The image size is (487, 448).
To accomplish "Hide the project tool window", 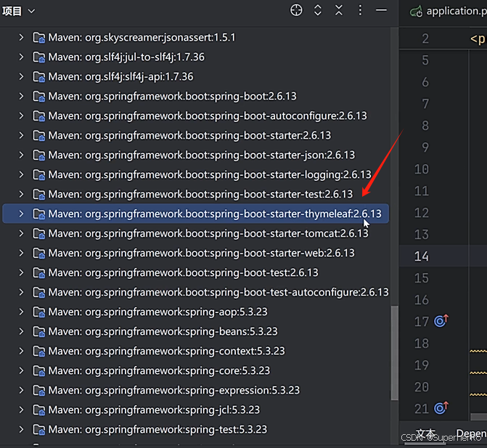I will 381,10.
